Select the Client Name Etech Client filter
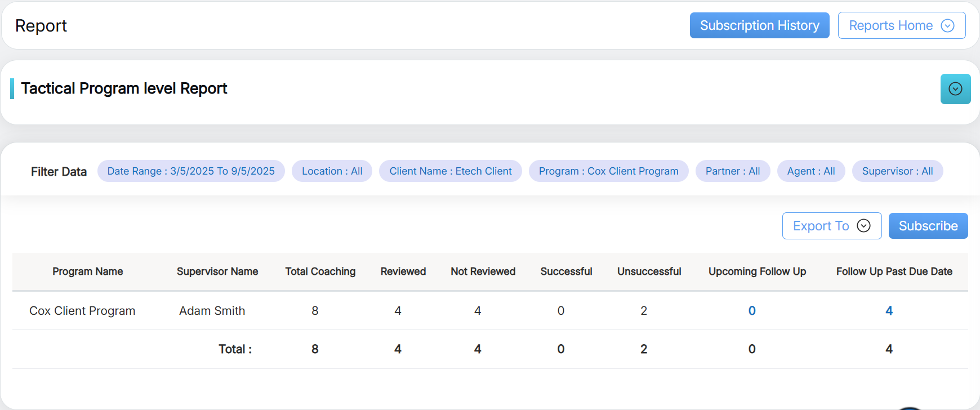 pyautogui.click(x=450, y=171)
